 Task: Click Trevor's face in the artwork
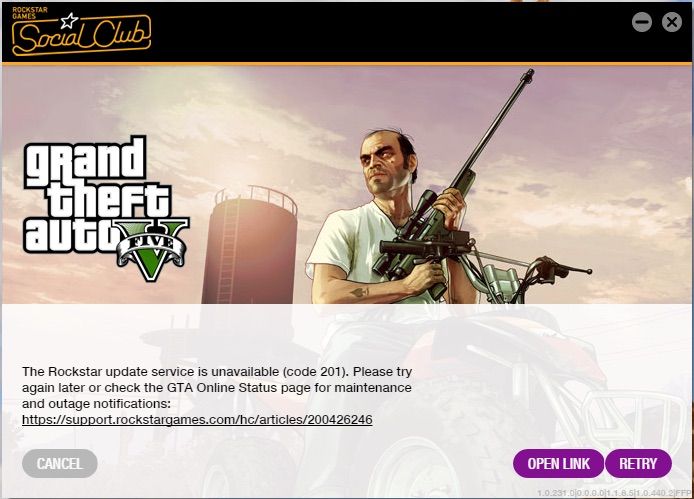point(383,162)
